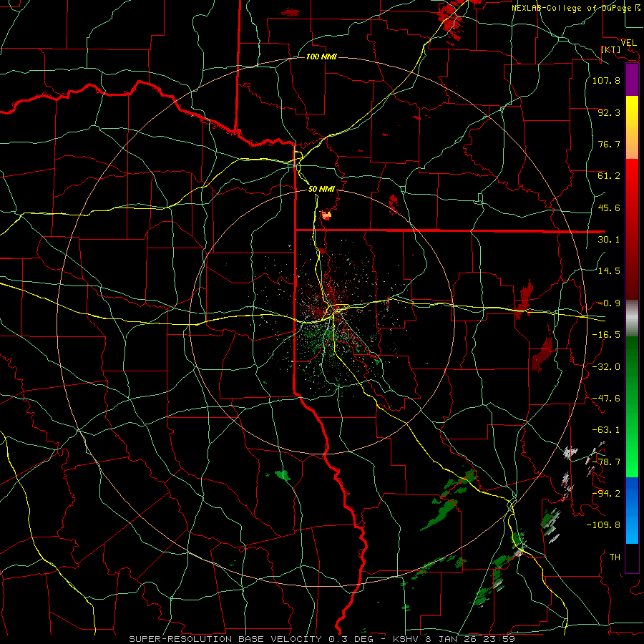Click the VEL legend heading

tap(629, 42)
